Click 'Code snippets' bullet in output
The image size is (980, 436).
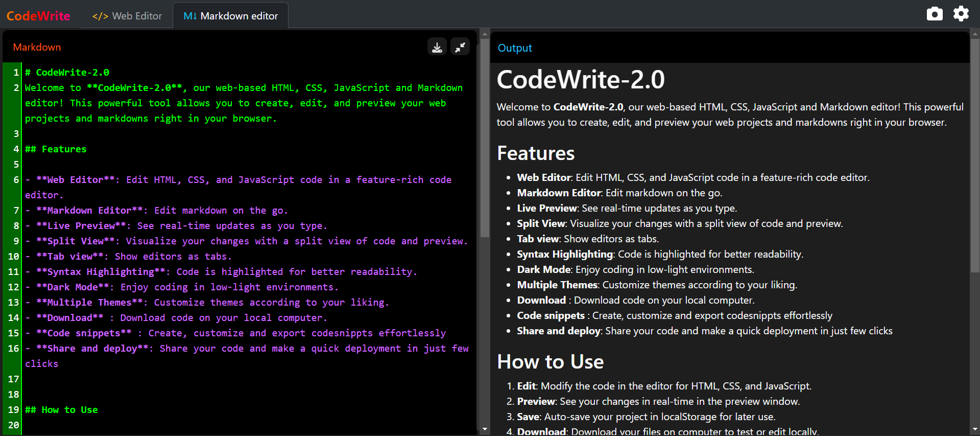[x=675, y=315]
